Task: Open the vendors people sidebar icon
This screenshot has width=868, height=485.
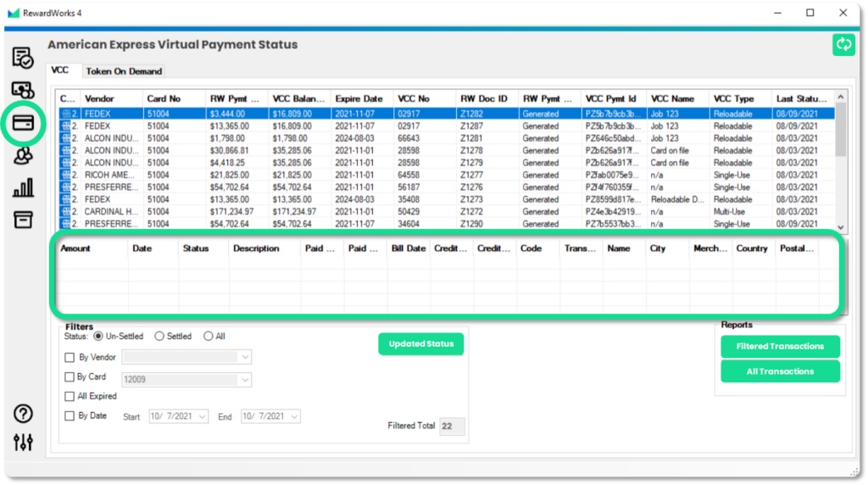Action: click(23, 155)
